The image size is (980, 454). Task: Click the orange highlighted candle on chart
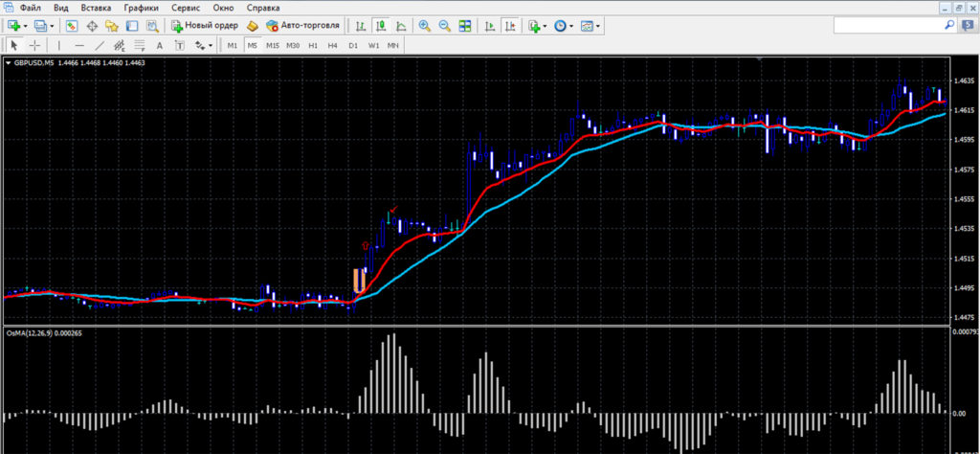(359, 280)
